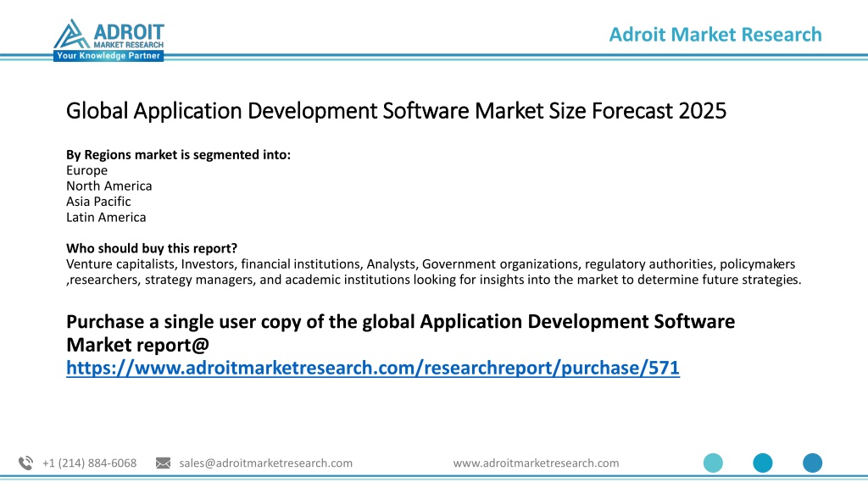868x488 pixels.
Task: Click the 'Purchase a single user copy' heading
Action: pos(400,333)
